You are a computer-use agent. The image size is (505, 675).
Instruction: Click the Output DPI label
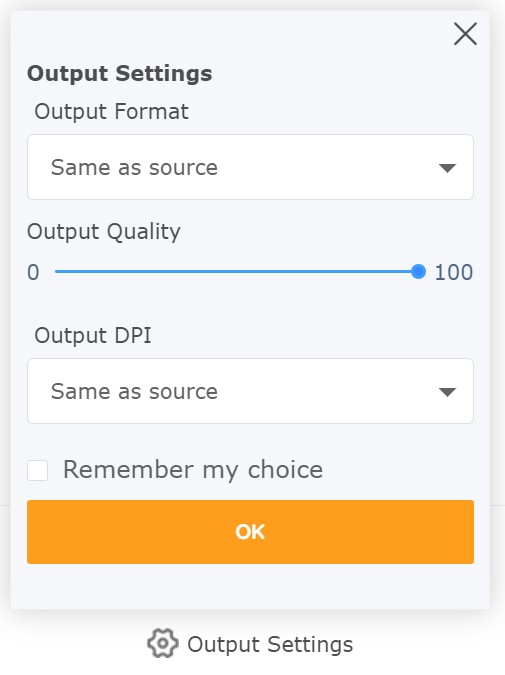click(93, 336)
